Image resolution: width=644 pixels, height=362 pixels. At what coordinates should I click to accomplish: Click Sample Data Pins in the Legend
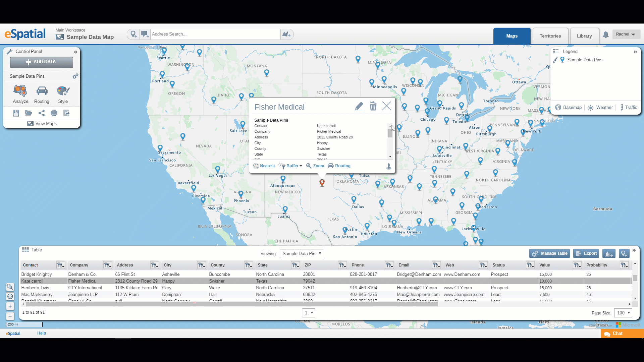pyautogui.click(x=585, y=60)
